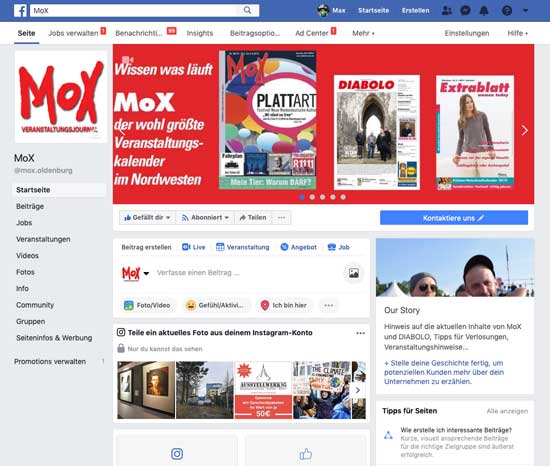550x466 pixels.
Task: Open the Beitragsoptionen tab
Action: (255, 33)
